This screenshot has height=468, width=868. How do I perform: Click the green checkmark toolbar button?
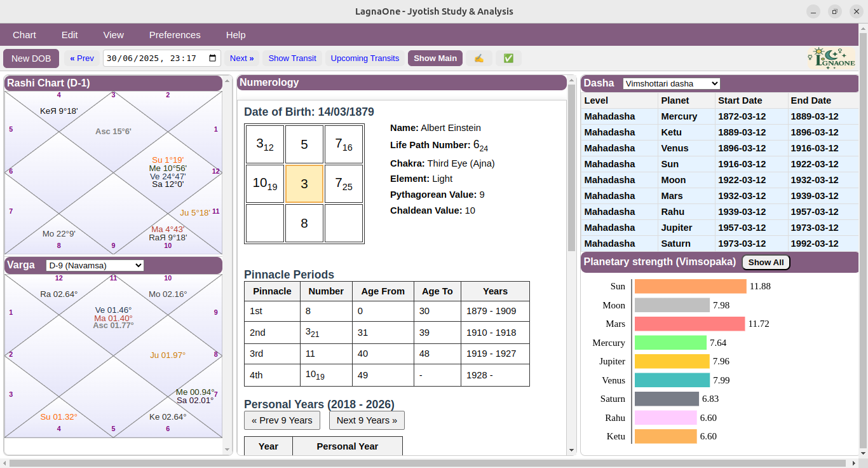click(x=508, y=59)
